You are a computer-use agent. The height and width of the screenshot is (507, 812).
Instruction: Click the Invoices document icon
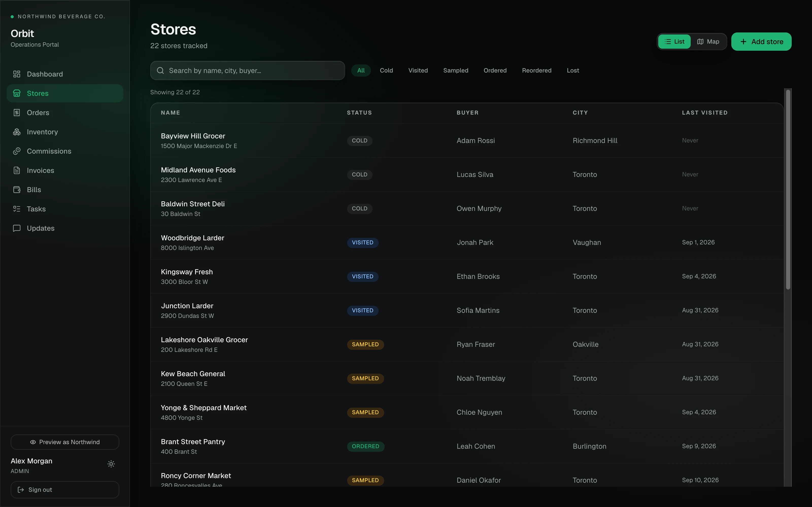tap(16, 170)
